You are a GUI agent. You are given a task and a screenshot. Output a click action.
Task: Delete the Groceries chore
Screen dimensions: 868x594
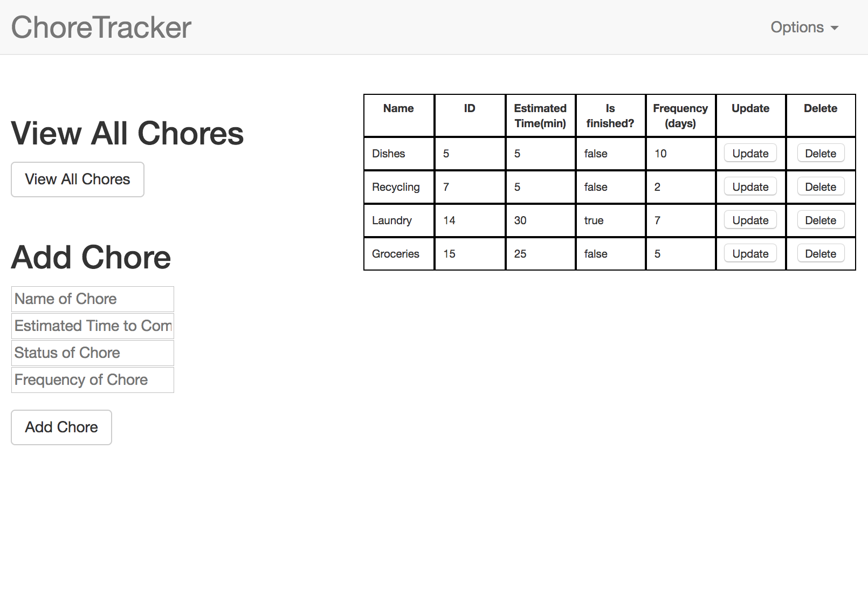[821, 254]
